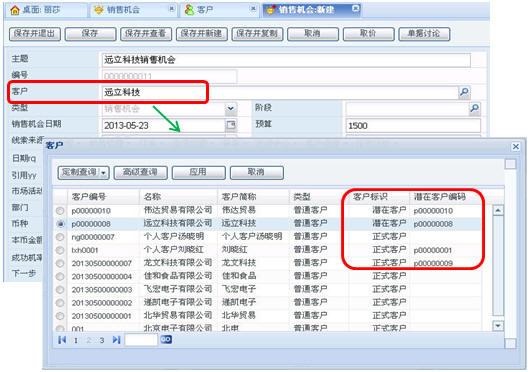Click 应用 in the 客户 dialog

[x=199, y=173]
